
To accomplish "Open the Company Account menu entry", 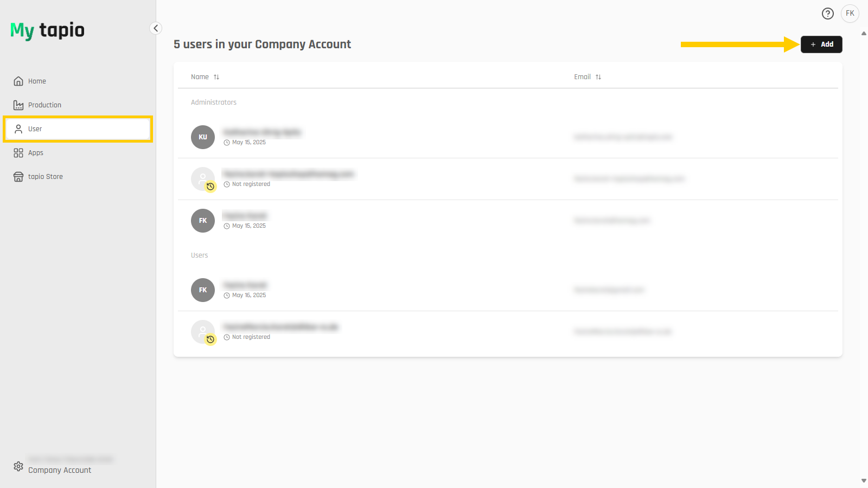I will pos(60,470).
